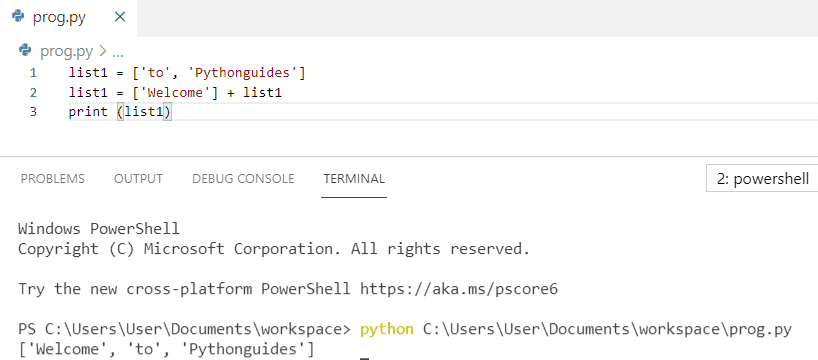
Task: Open the https://aka.ms/pscore6 link
Action: [459, 289]
